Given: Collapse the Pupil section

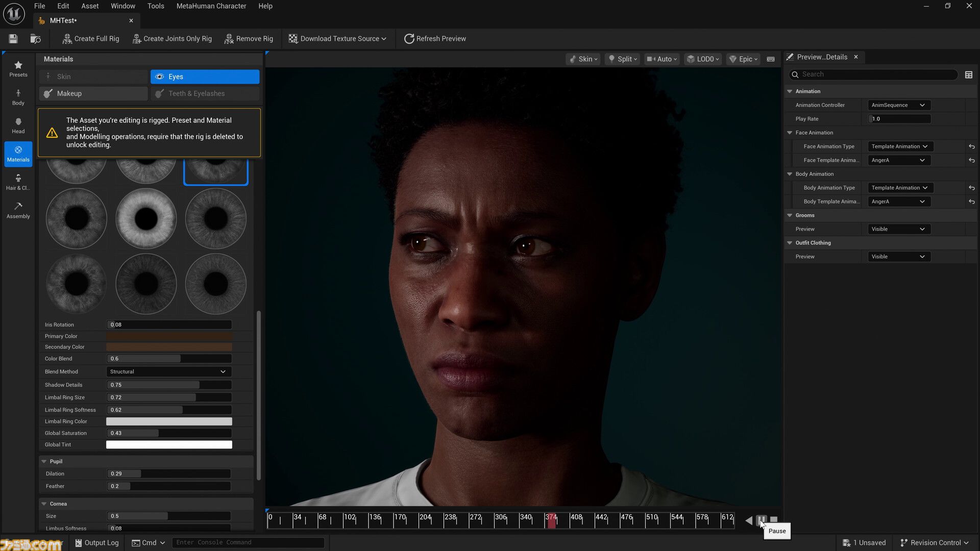Looking at the screenshot, I should click(44, 462).
